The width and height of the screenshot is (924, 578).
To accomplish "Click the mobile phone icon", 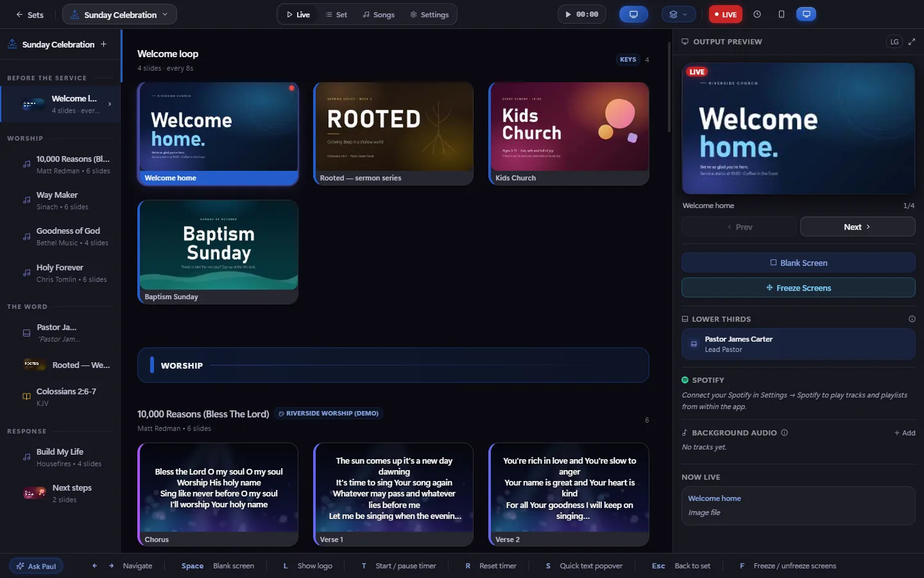I will tap(781, 14).
